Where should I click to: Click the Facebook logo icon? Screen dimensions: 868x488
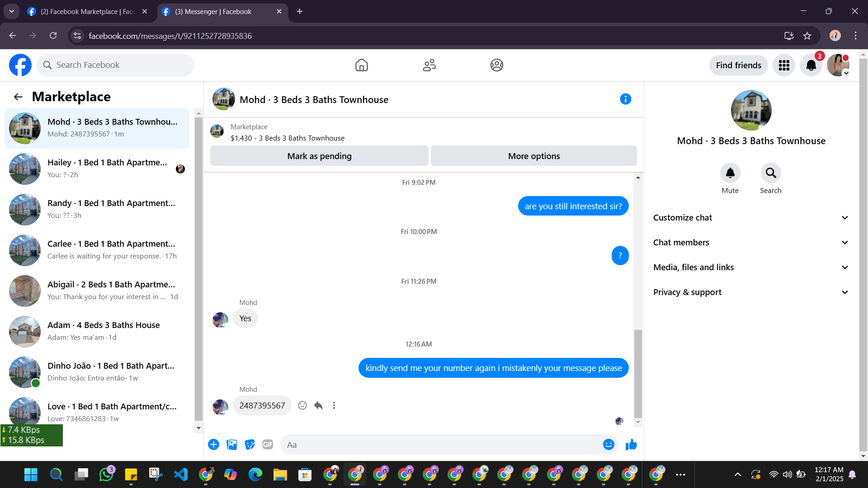[x=20, y=65]
